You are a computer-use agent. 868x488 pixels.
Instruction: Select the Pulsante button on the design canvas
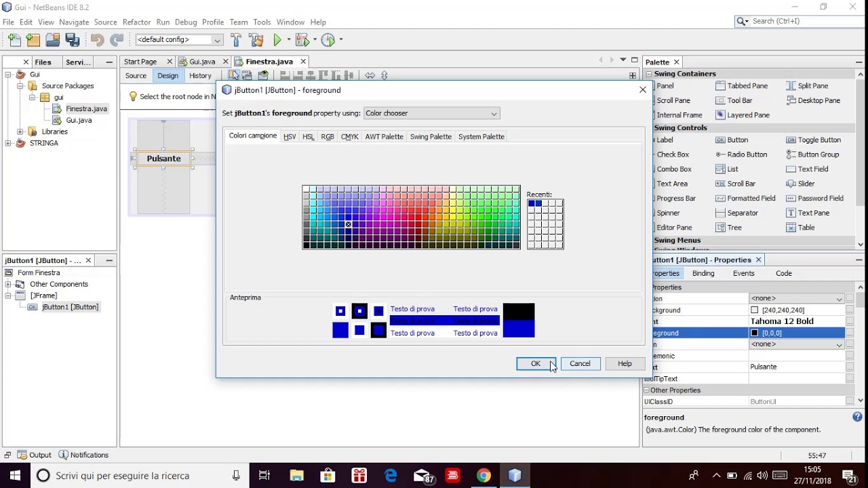164,159
